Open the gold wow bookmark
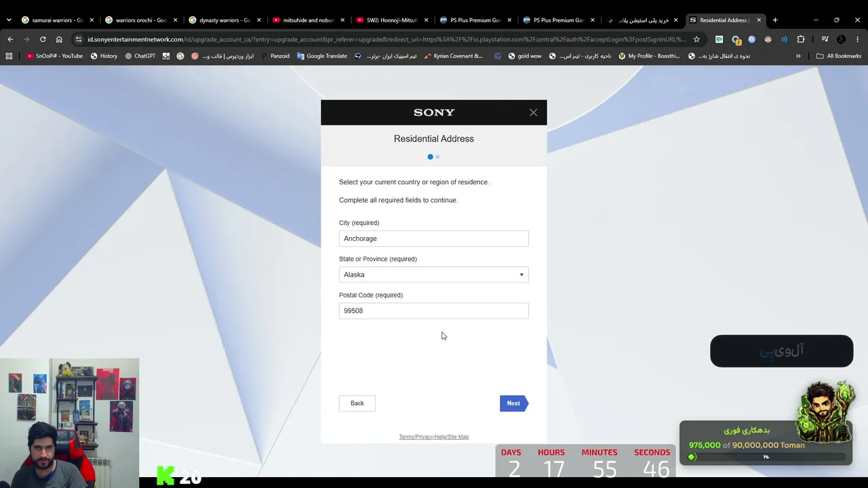The height and width of the screenshot is (488, 868). click(x=525, y=56)
